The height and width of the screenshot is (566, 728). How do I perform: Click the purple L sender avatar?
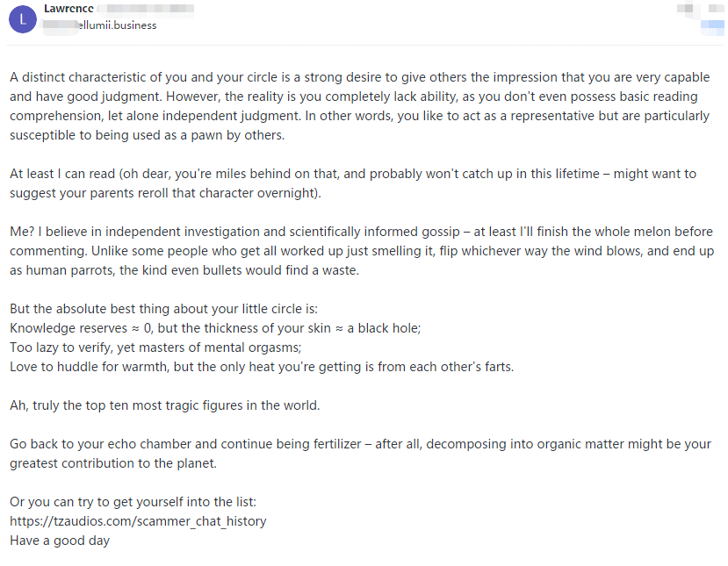(22, 19)
